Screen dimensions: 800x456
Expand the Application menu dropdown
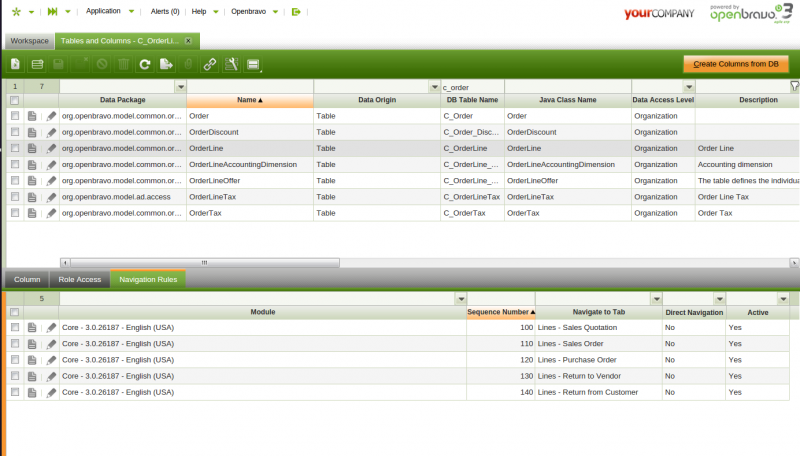click(110, 11)
